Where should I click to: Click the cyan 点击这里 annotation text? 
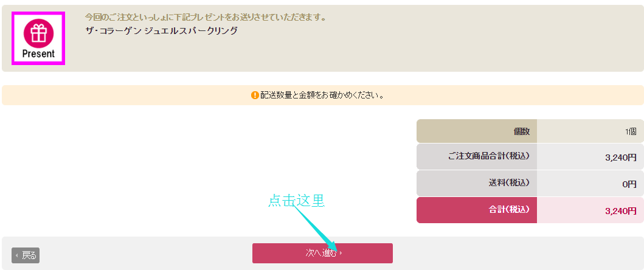[x=296, y=201]
